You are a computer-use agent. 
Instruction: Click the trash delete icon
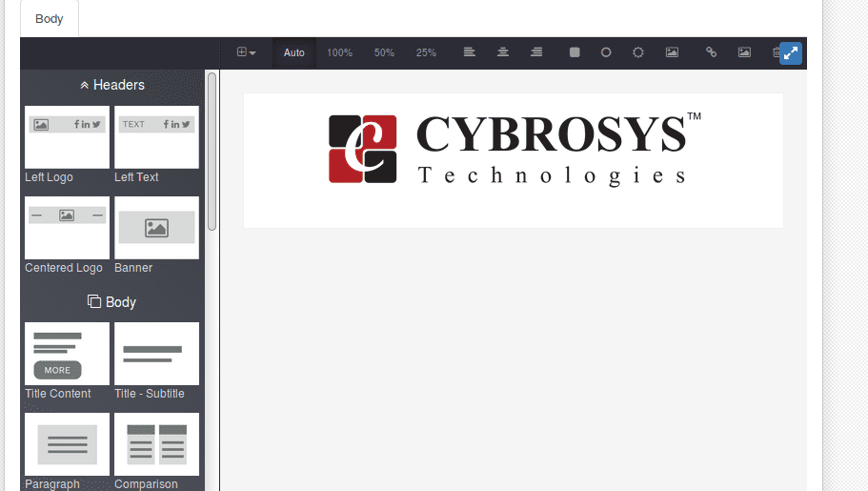click(776, 52)
